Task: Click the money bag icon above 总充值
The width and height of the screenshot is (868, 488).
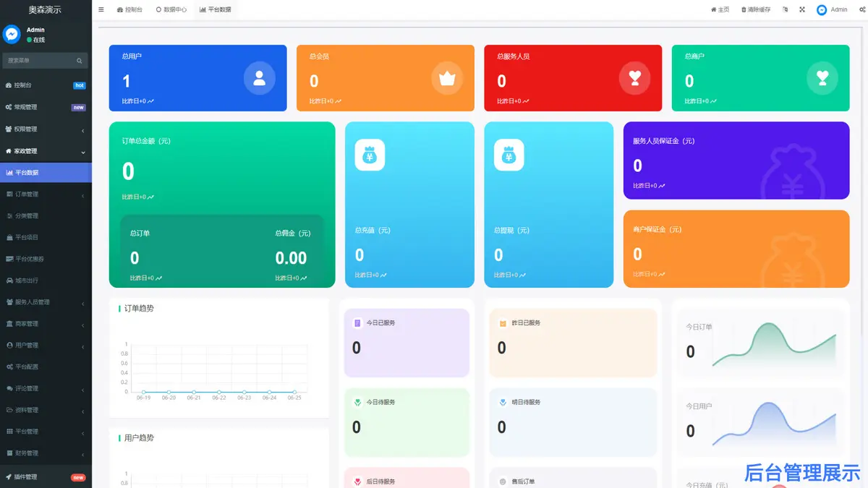Action: pyautogui.click(x=370, y=155)
